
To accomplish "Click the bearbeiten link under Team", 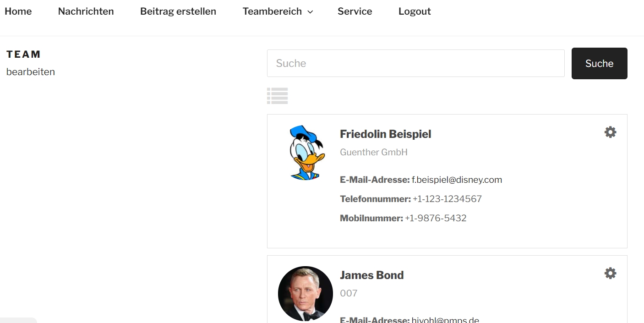I will [31, 72].
